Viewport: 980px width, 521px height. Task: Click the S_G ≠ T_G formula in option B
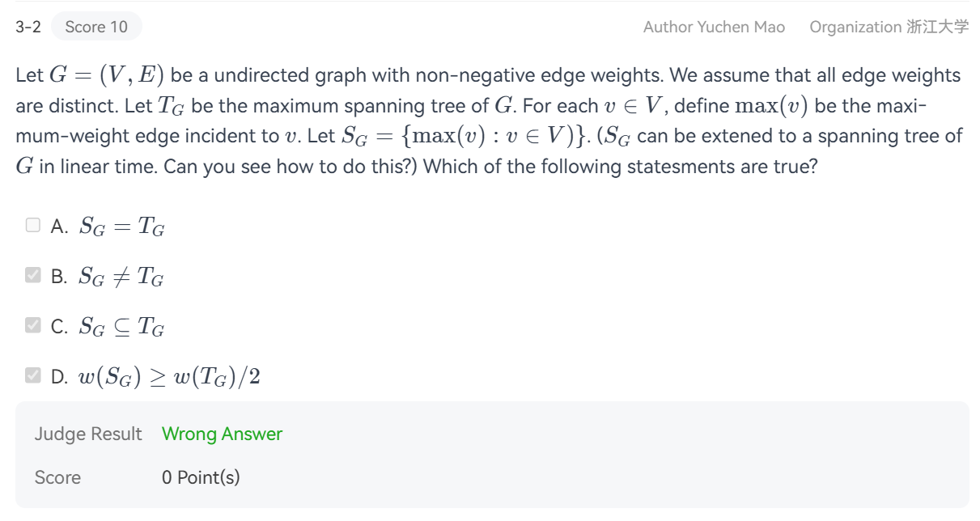tap(121, 277)
